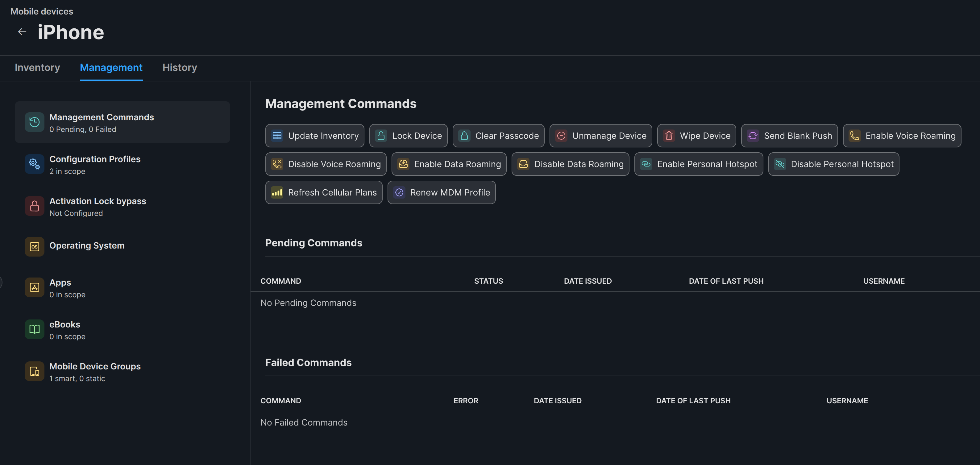Click the Clear Passcode lock icon
This screenshot has height=465, width=980.
[464, 136]
